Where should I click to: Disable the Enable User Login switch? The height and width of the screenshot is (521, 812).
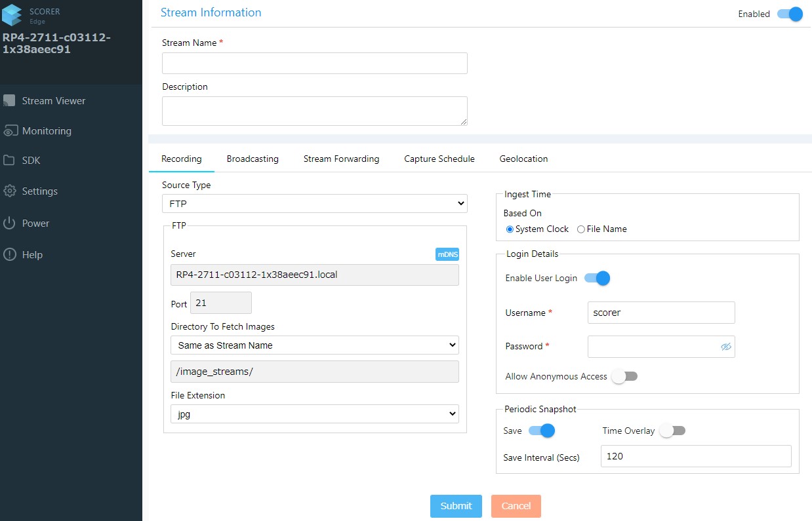(597, 279)
